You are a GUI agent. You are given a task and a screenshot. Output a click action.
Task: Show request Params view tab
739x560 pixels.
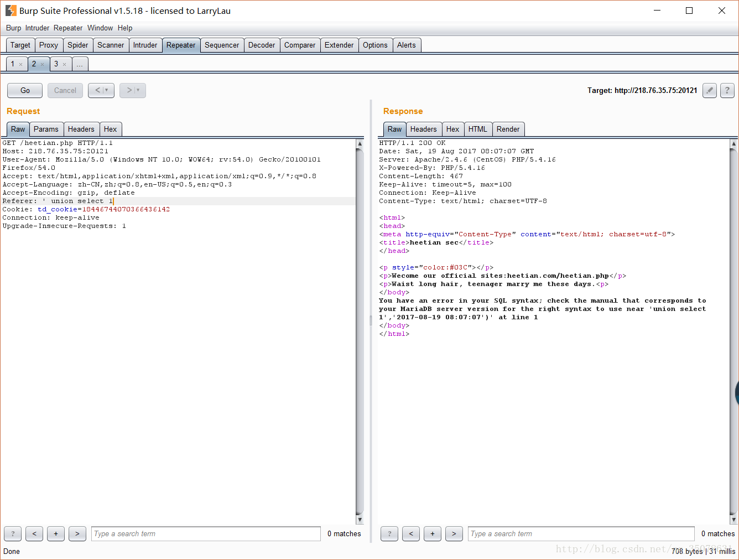point(46,129)
